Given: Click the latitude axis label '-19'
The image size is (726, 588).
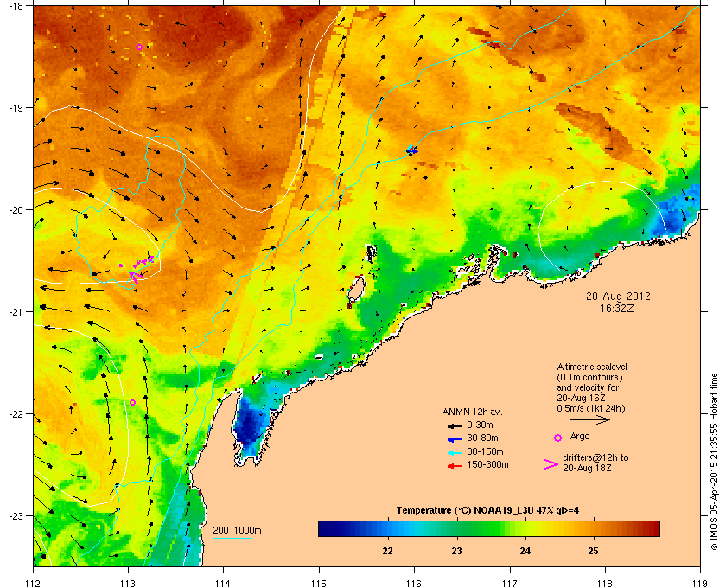Looking at the screenshot, I should pyautogui.click(x=16, y=108).
